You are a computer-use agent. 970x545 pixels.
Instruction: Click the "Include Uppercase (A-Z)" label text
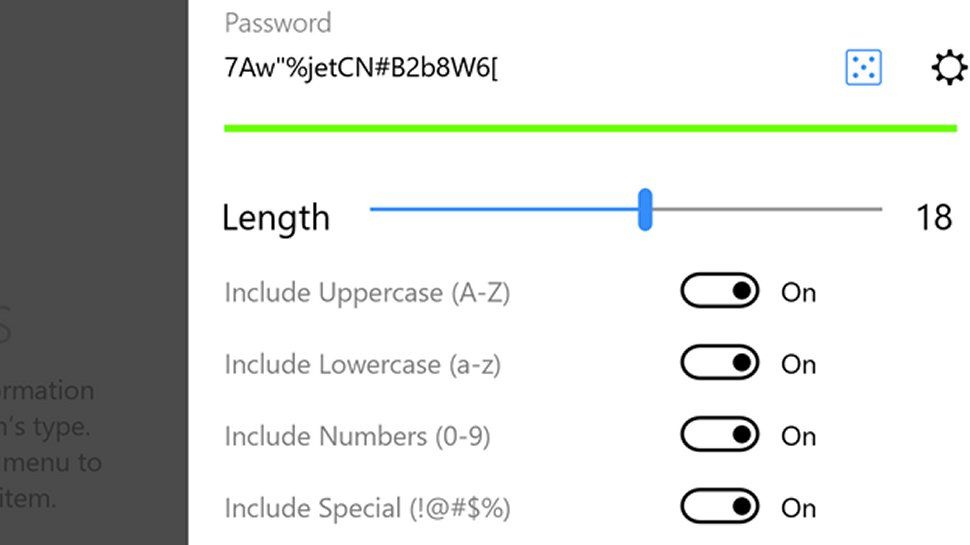click(367, 293)
